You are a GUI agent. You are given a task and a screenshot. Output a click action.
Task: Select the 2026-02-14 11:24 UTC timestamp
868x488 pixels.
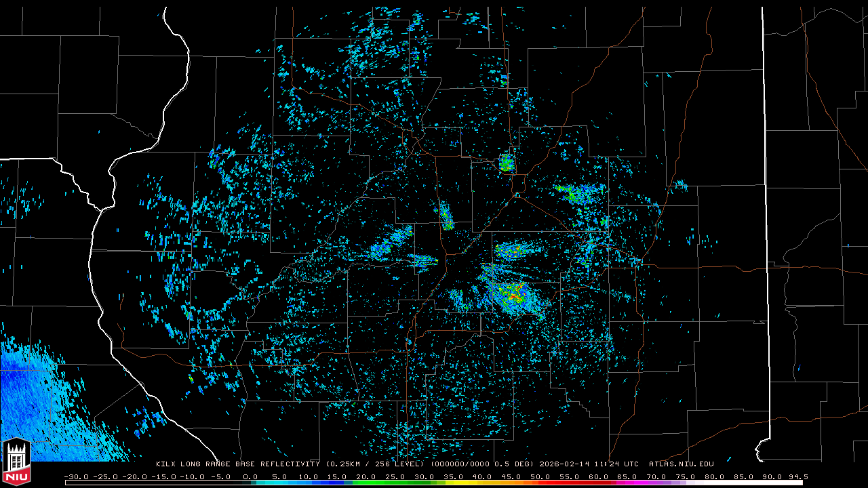click(x=589, y=464)
